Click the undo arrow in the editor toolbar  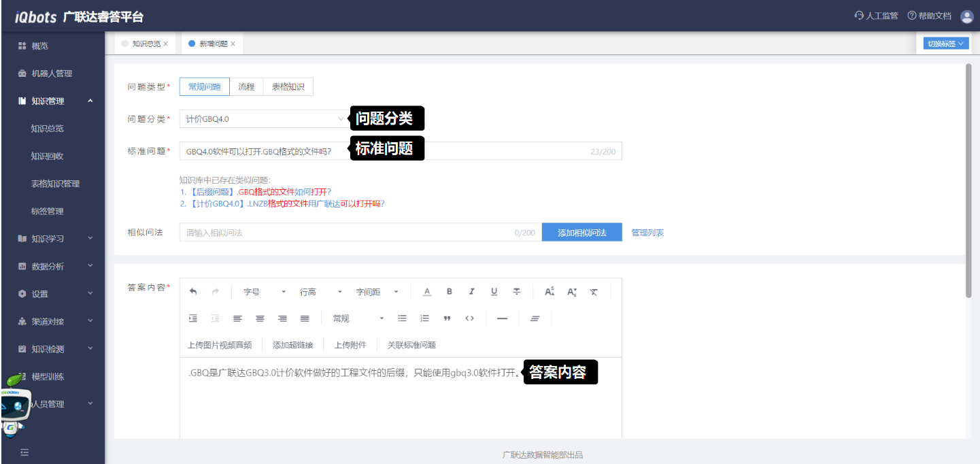pyautogui.click(x=193, y=292)
